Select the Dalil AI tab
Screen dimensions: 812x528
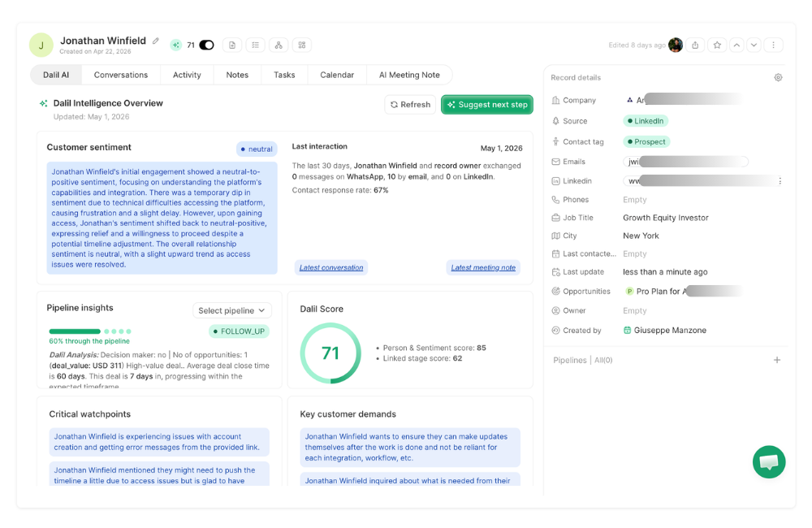pos(56,75)
